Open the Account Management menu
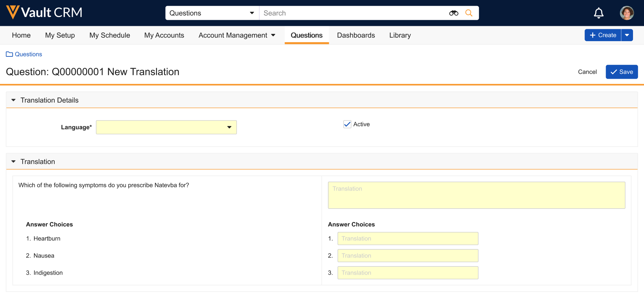 [x=237, y=35]
